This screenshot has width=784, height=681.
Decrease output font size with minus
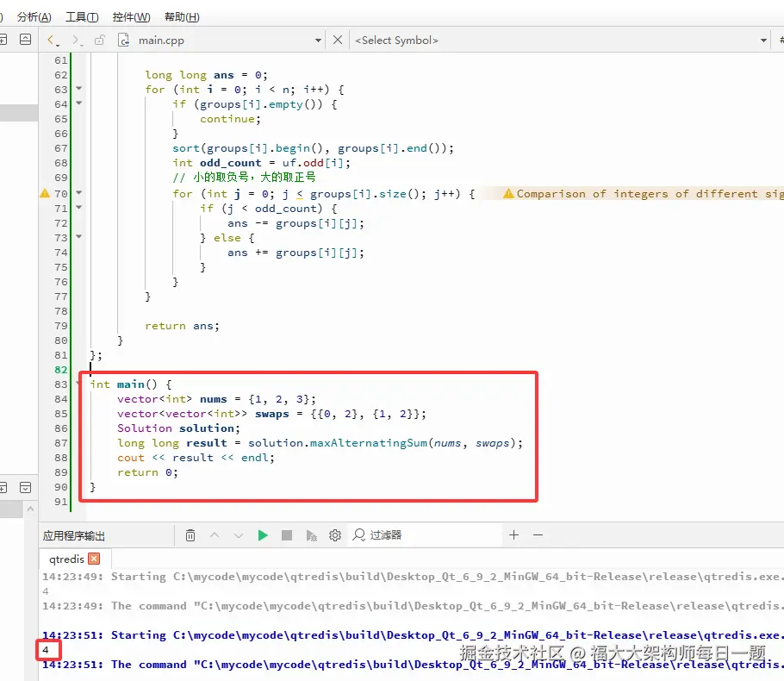click(538, 535)
